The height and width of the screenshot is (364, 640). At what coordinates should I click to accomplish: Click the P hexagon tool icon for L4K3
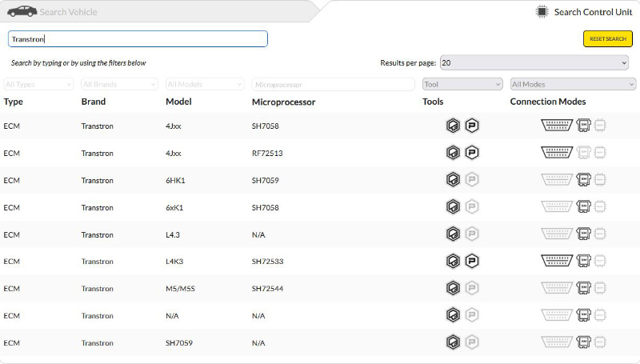[472, 262]
